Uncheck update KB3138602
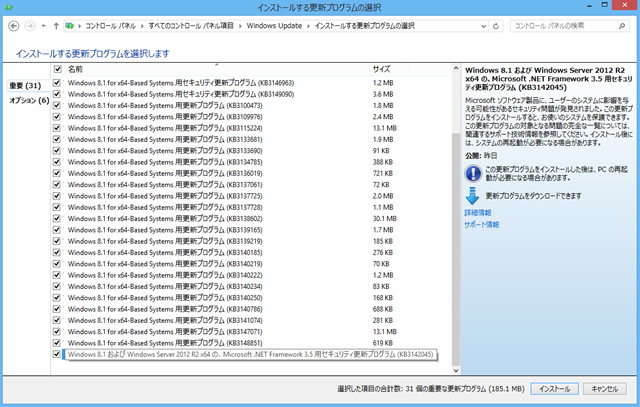 click(x=57, y=218)
